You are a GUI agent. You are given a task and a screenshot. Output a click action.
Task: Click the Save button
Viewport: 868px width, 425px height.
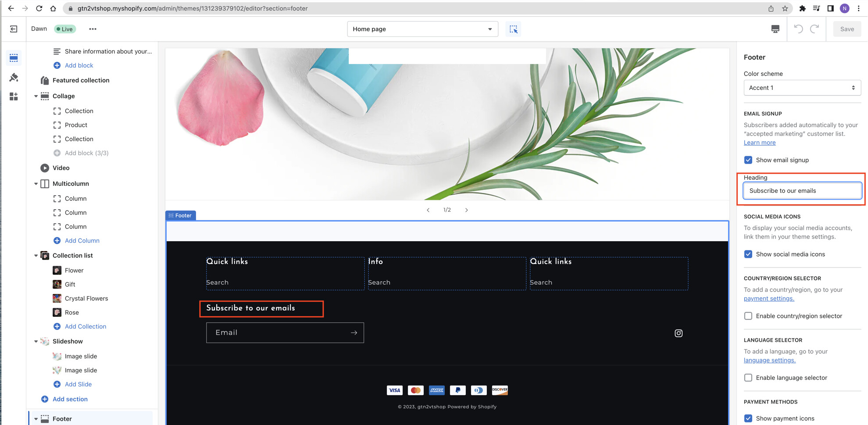[847, 29]
